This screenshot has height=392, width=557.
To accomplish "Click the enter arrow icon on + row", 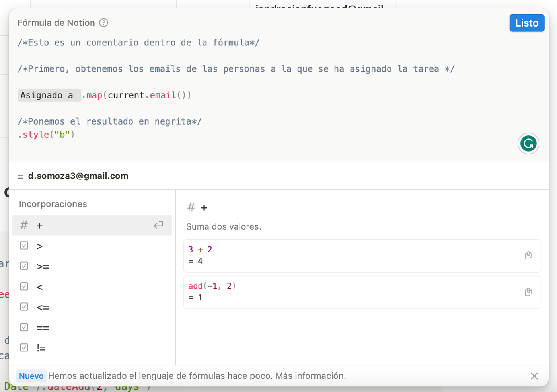I will pyautogui.click(x=158, y=225).
